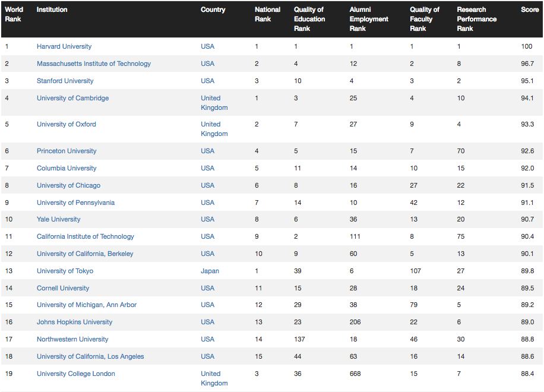Open Massachusetts Institute of Technology link
This screenshot has width=544, height=392.
(x=94, y=64)
